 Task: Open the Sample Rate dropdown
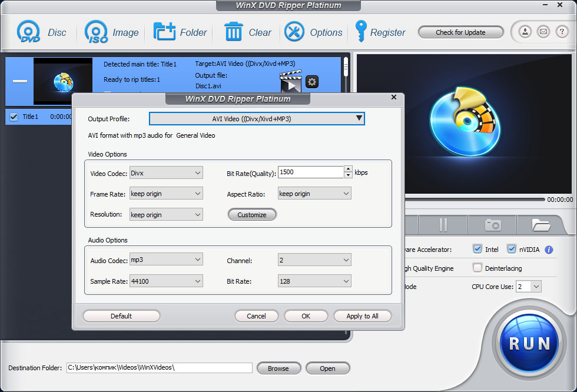point(166,281)
